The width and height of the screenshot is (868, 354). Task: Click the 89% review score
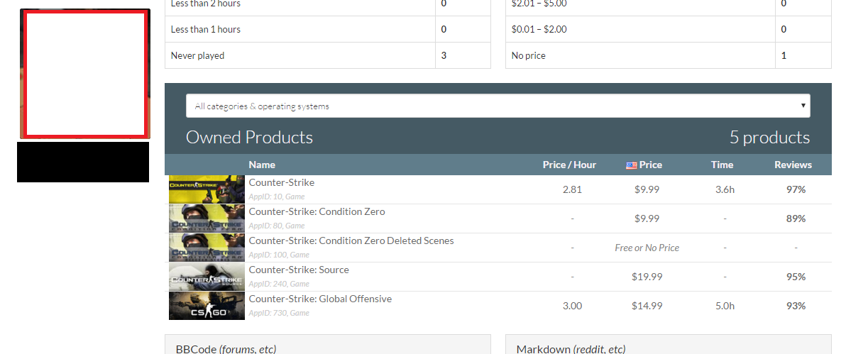click(796, 219)
